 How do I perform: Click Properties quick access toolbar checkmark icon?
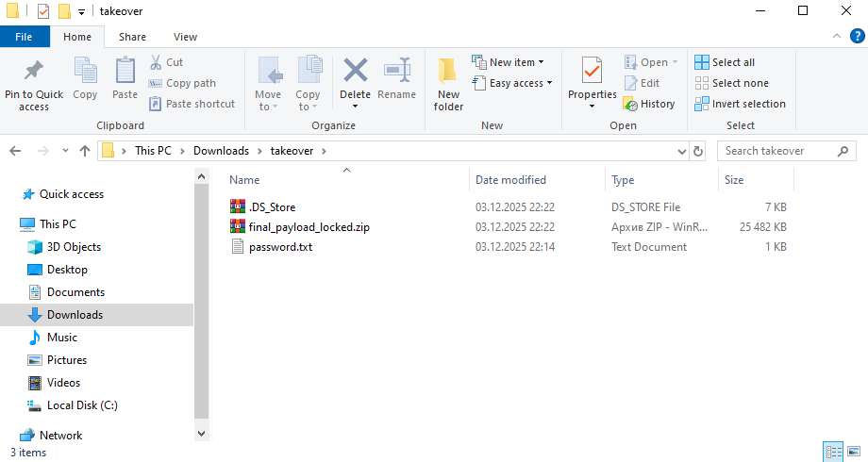pos(43,11)
